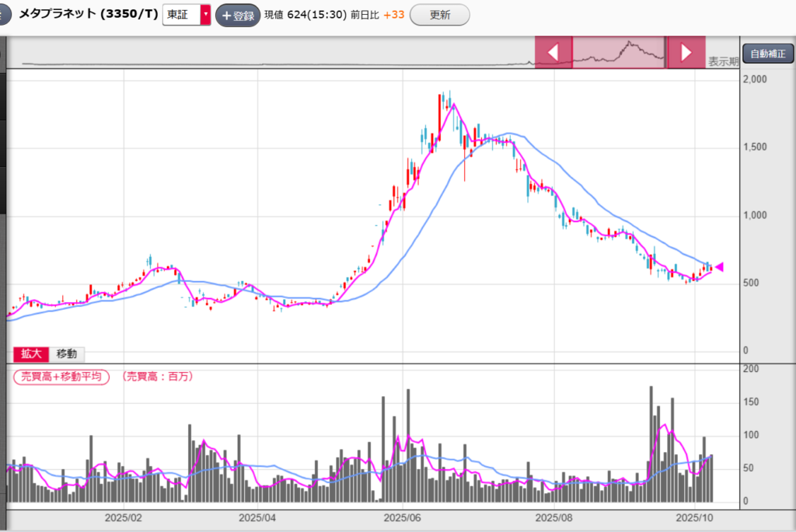796x532 pixels.
Task: Click the tallest volume bar near 2025/09
Action: point(651,444)
